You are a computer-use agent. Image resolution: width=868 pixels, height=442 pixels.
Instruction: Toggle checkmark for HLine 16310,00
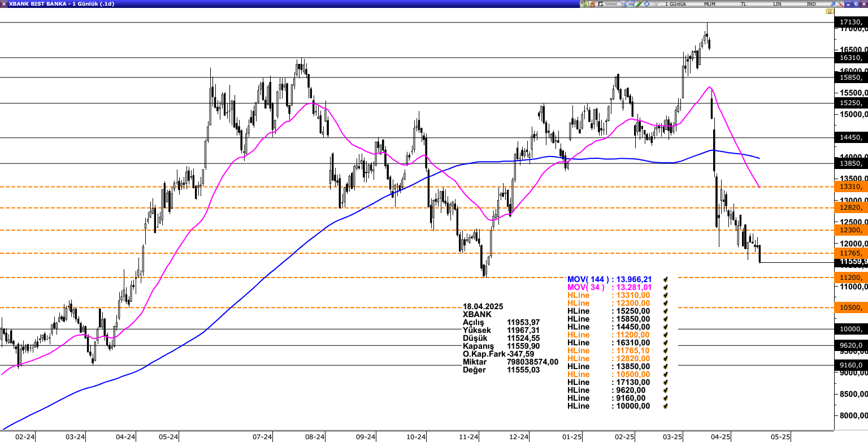(666, 343)
